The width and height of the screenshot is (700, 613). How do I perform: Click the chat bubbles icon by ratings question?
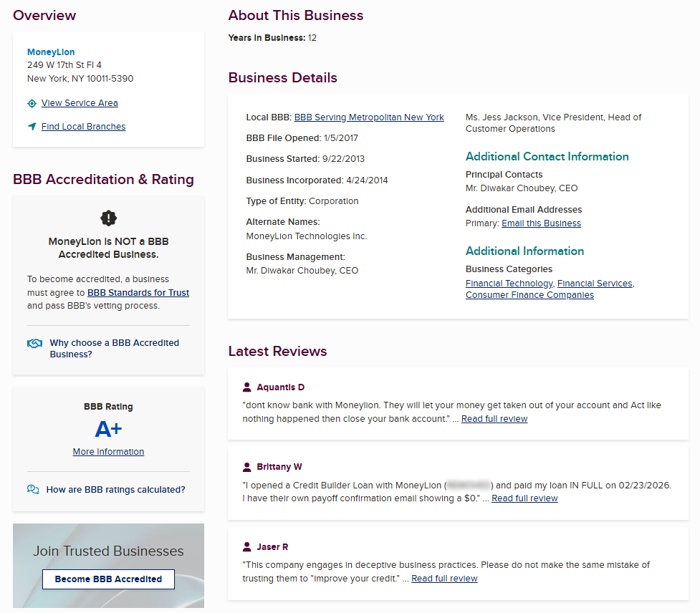tap(33, 489)
